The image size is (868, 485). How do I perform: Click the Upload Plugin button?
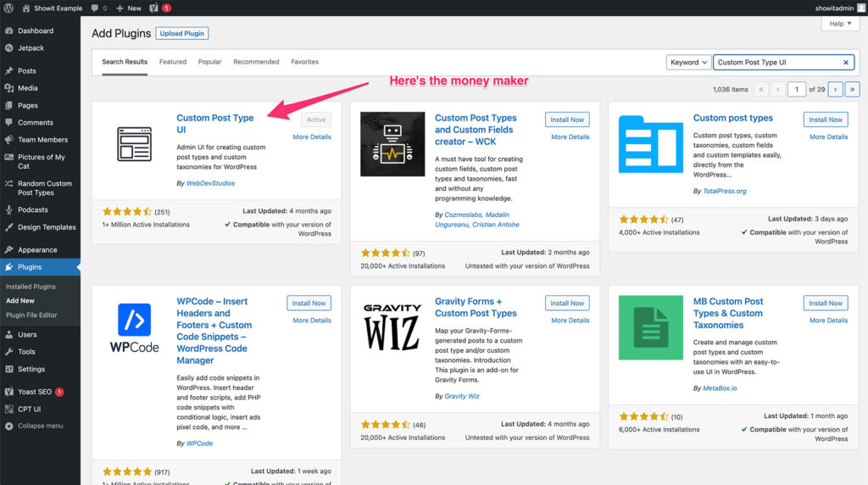point(182,33)
